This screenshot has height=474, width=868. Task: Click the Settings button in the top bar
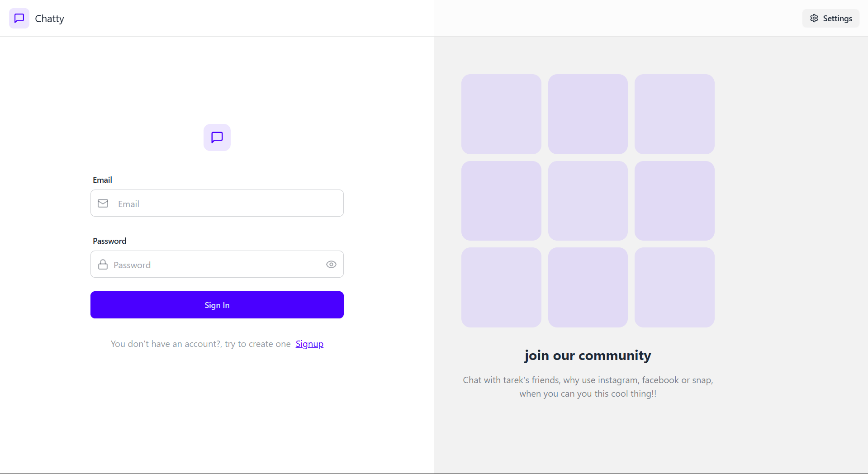830,18
